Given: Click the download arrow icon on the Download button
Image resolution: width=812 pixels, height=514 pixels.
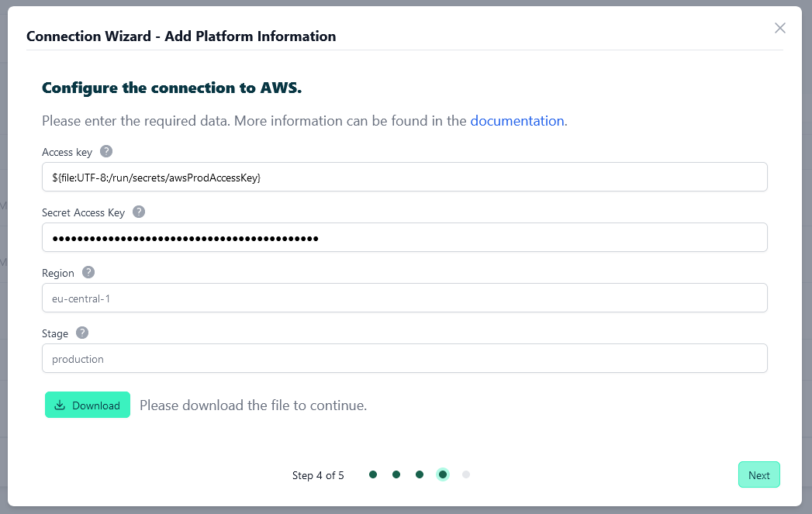Looking at the screenshot, I should pyautogui.click(x=61, y=405).
